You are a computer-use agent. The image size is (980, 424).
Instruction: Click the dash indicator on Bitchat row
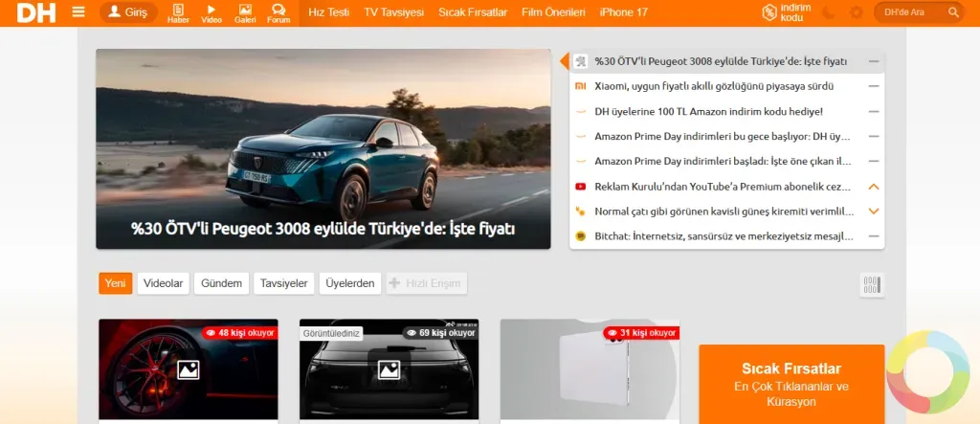pyautogui.click(x=874, y=236)
